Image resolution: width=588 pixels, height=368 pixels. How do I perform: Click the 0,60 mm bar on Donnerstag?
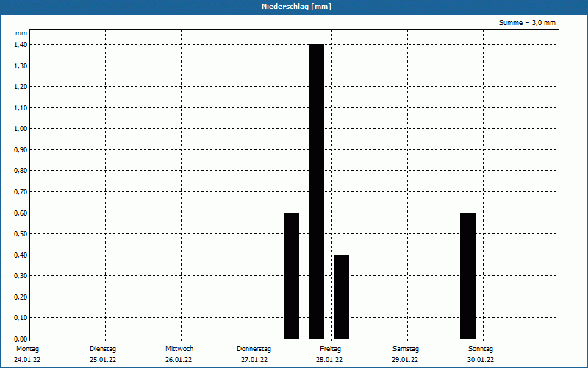(291, 275)
